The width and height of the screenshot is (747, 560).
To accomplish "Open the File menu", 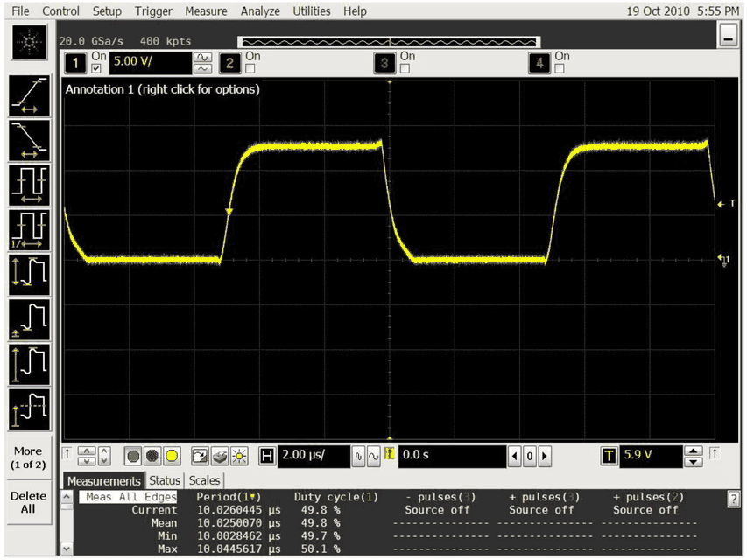I will coord(20,11).
